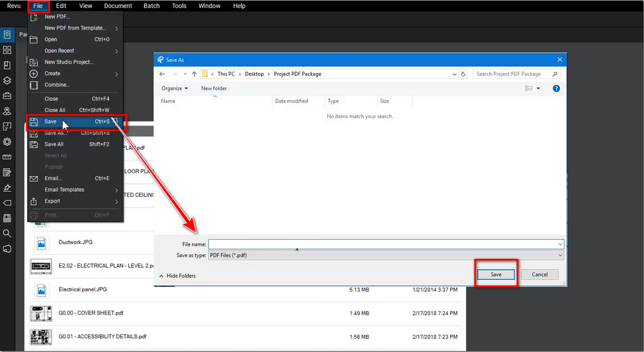Image resolution: width=644 pixels, height=352 pixels.
Task: Open the Signatures pen icon in sidebar
Action: coord(7,188)
